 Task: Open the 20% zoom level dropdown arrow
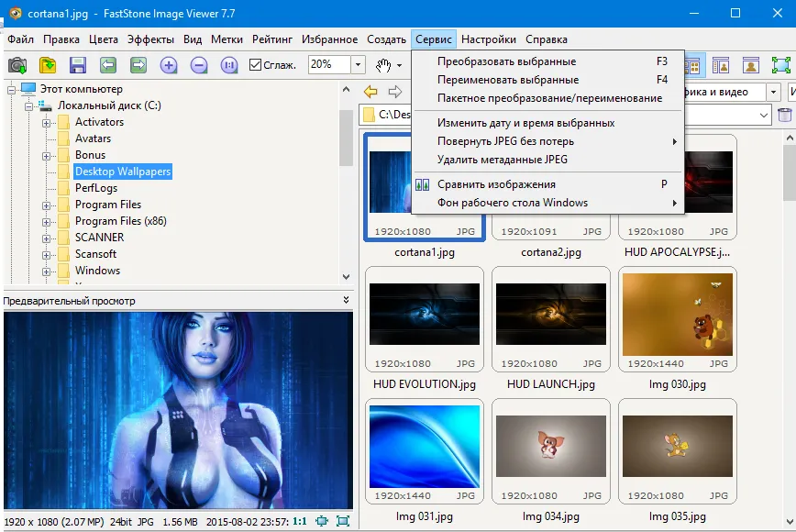tap(358, 64)
